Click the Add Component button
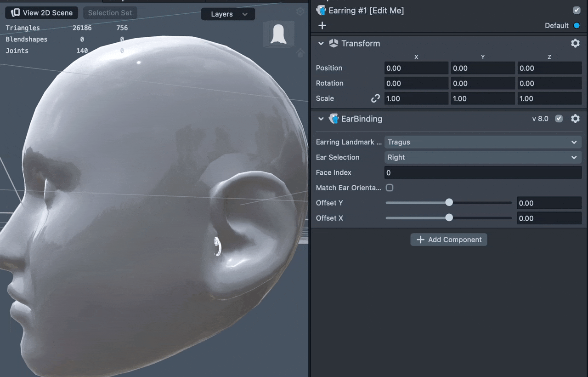Viewport: 588px width, 377px height. point(448,240)
